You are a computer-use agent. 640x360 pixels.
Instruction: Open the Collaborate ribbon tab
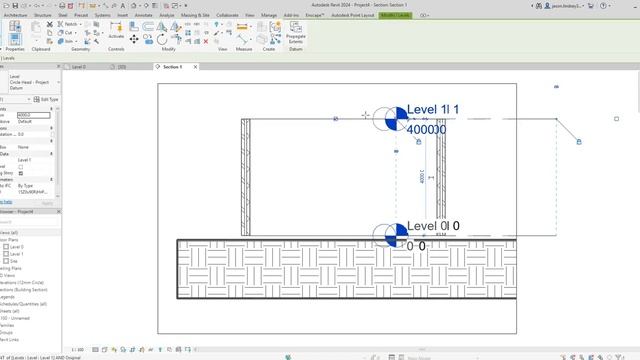[x=227, y=15]
